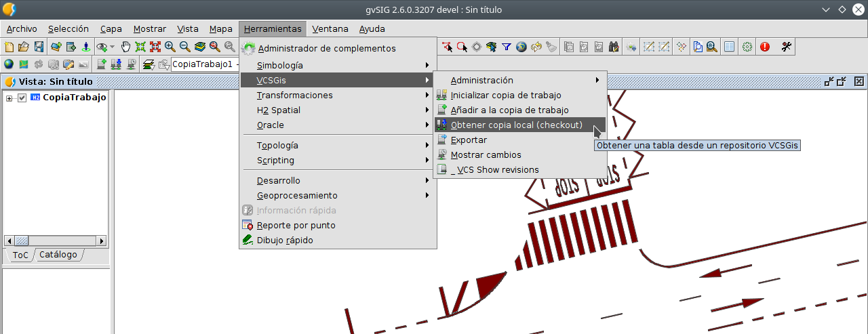Expand the CopiaTrabajo layer tree node
This screenshot has height=334, width=868.
click(x=9, y=98)
